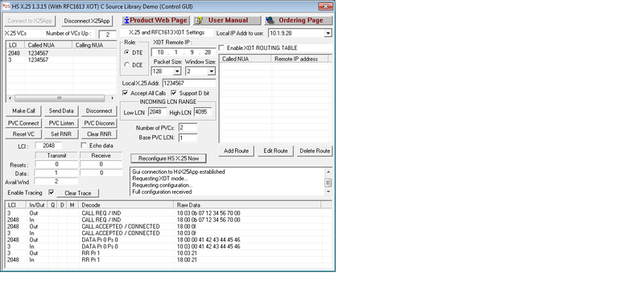The height and width of the screenshot is (297, 644).
Task: Close the HS X.25 window
Action: coord(326,6)
